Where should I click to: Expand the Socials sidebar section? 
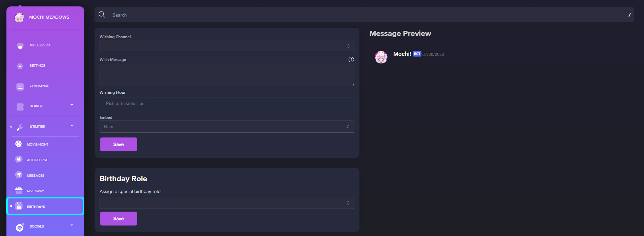(72, 225)
